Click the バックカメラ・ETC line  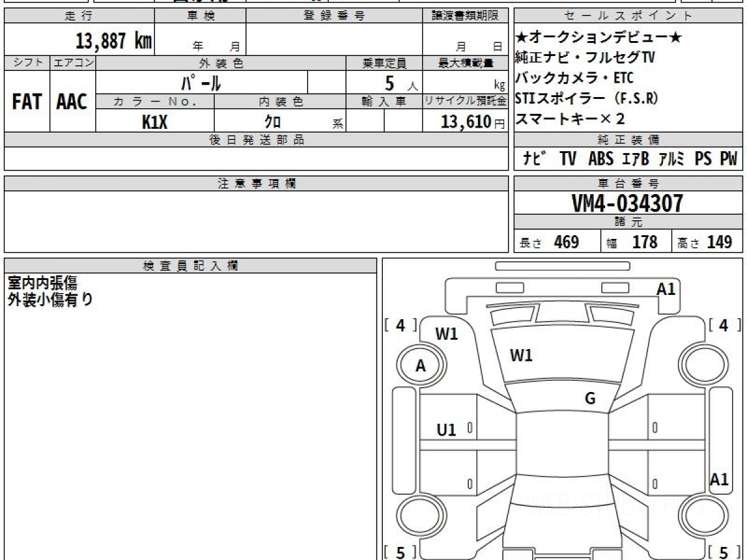pos(574,78)
